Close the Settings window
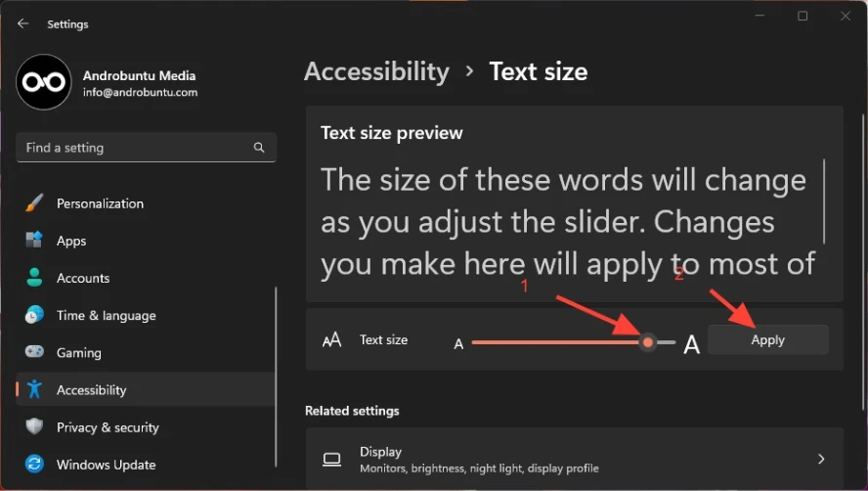868x491 pixels. [845, 16]
